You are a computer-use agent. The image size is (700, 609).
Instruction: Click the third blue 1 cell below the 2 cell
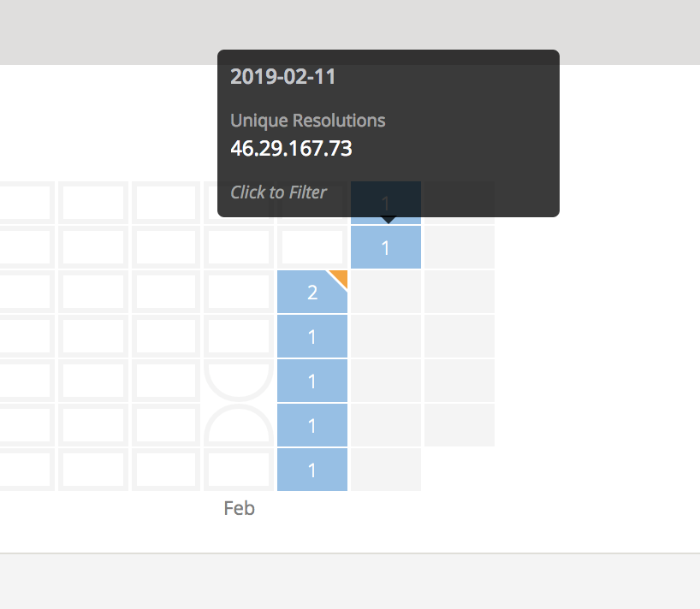[x=311, y=425]
